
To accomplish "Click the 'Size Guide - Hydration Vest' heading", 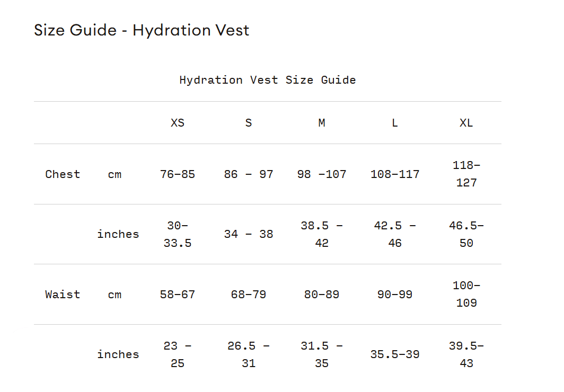I will (142, 30).
